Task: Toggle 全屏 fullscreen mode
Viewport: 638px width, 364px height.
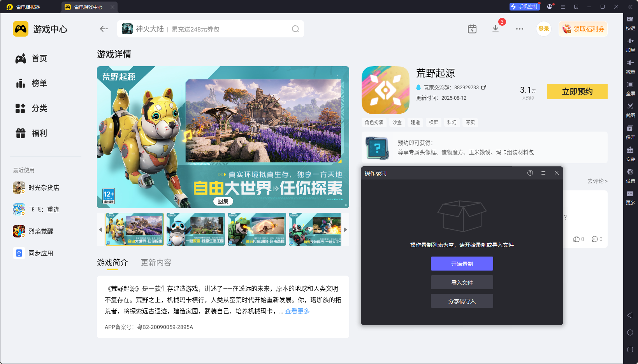Action: click(x=630, y=88)
